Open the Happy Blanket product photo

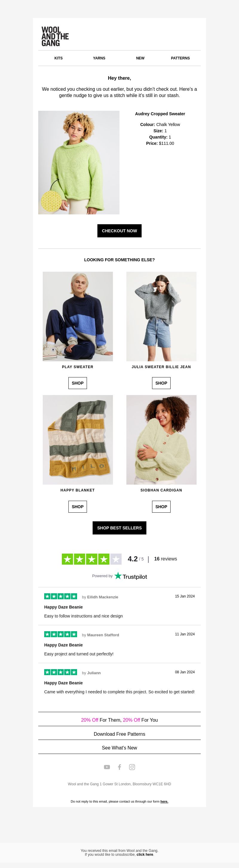(x=78, y=440)
